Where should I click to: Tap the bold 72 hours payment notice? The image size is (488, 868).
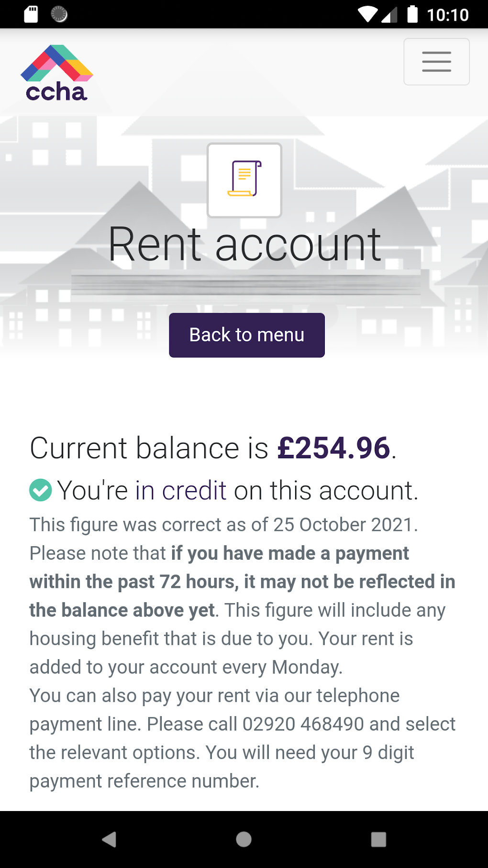tap(242, 581)
